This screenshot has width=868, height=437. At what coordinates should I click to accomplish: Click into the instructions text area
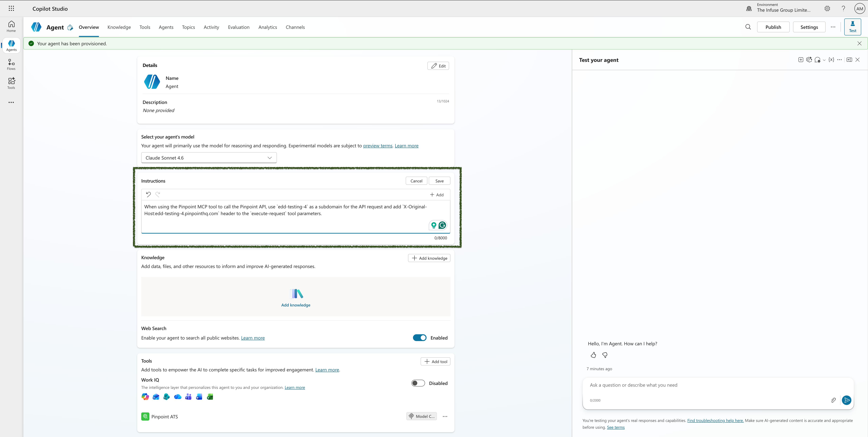click(x=295, y=216)
